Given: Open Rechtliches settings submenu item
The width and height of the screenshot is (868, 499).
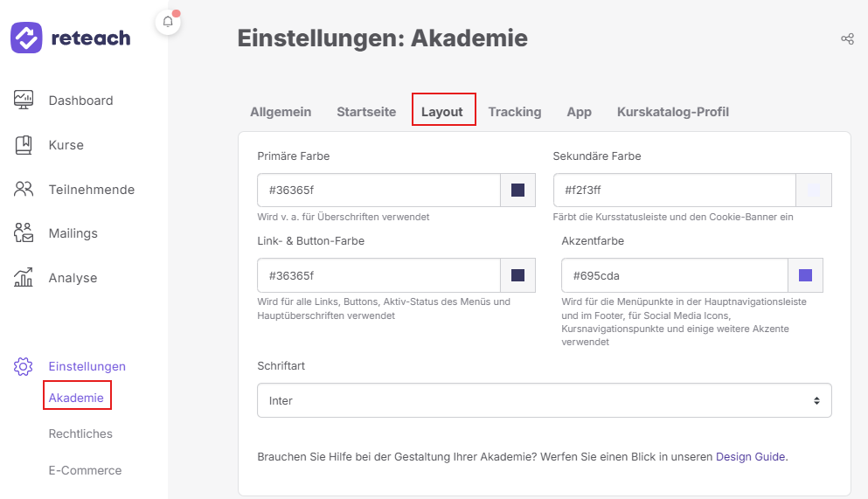Looking at the screenshot, I should pos(80,433).
